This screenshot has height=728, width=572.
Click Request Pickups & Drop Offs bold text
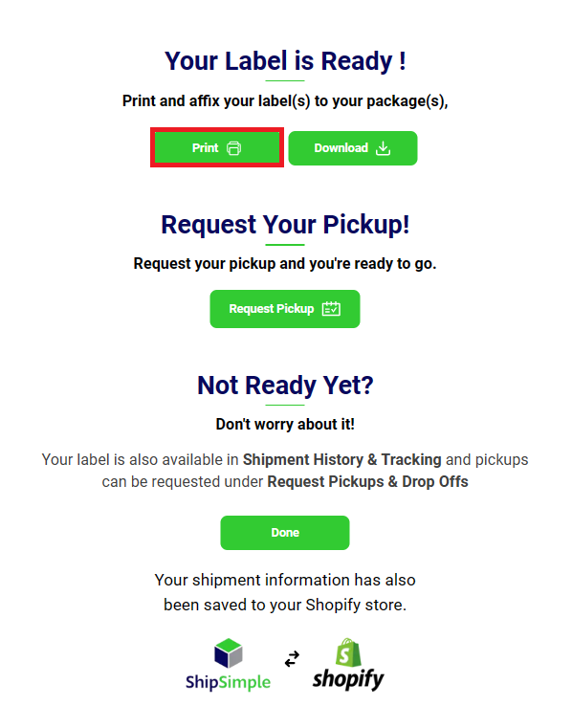pyautogui.click(x=367, y=481)
